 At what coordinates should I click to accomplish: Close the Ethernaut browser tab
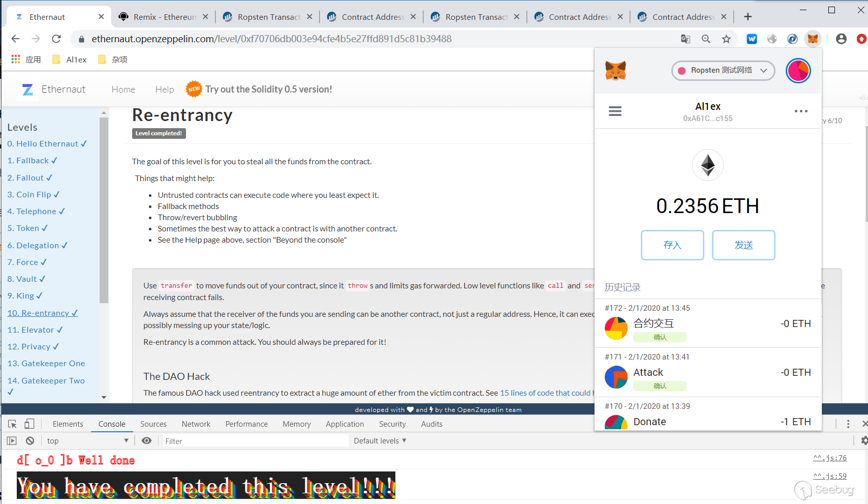[101, 17]
